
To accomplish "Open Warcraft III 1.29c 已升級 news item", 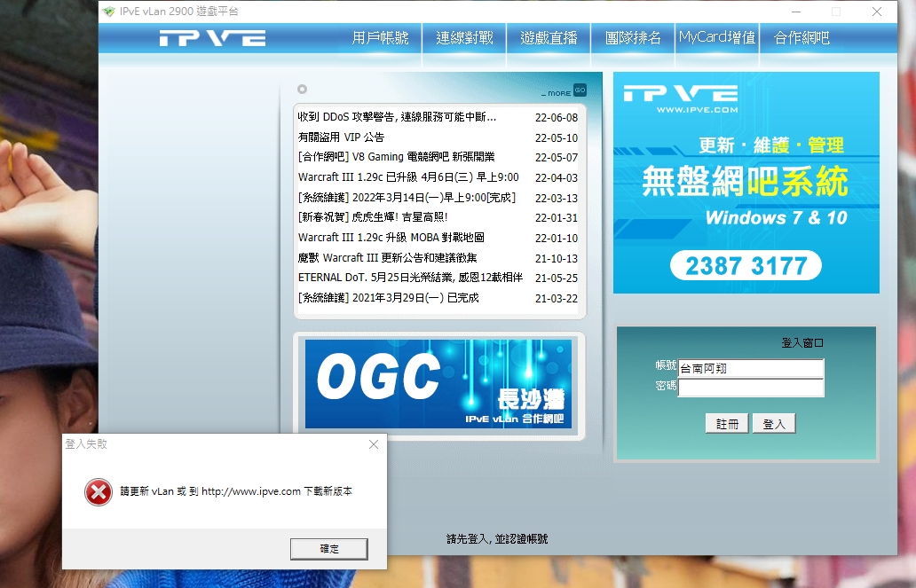I will [408, 176].
